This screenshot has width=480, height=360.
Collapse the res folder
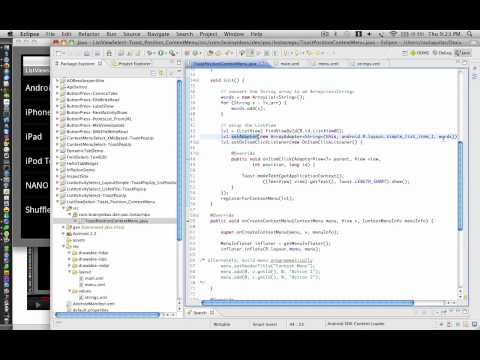(64, 246)
